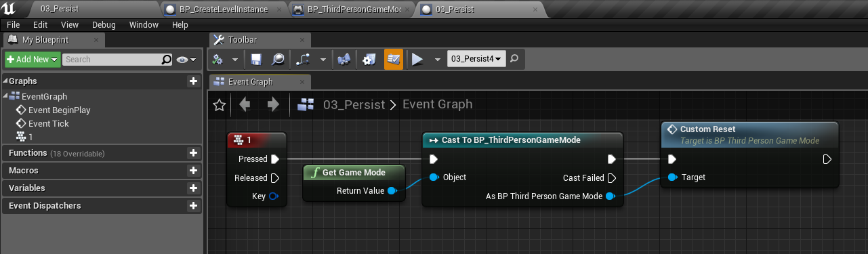Open the Window menu

click(144, 24)
